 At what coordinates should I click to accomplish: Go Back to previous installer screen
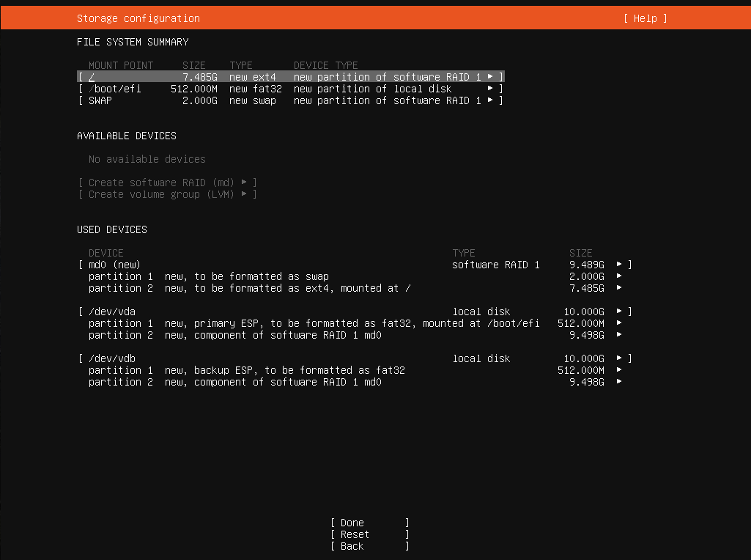pos(369,546)
